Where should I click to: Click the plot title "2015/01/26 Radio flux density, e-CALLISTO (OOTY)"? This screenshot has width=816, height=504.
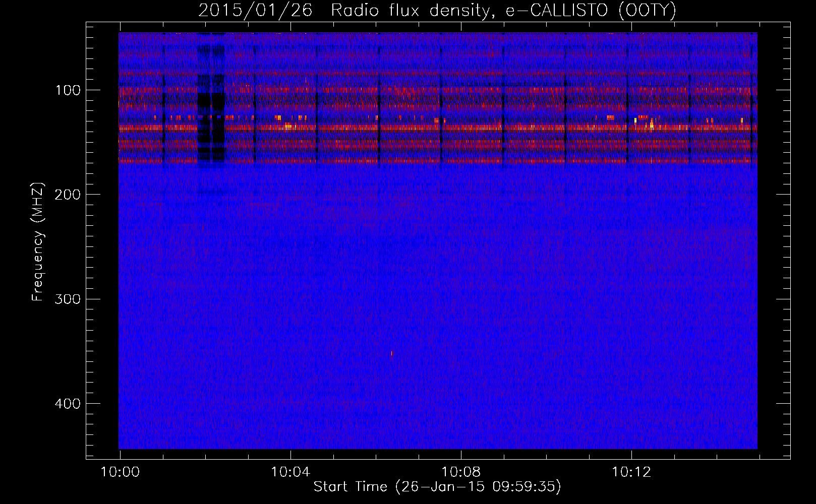coord(437,11)
